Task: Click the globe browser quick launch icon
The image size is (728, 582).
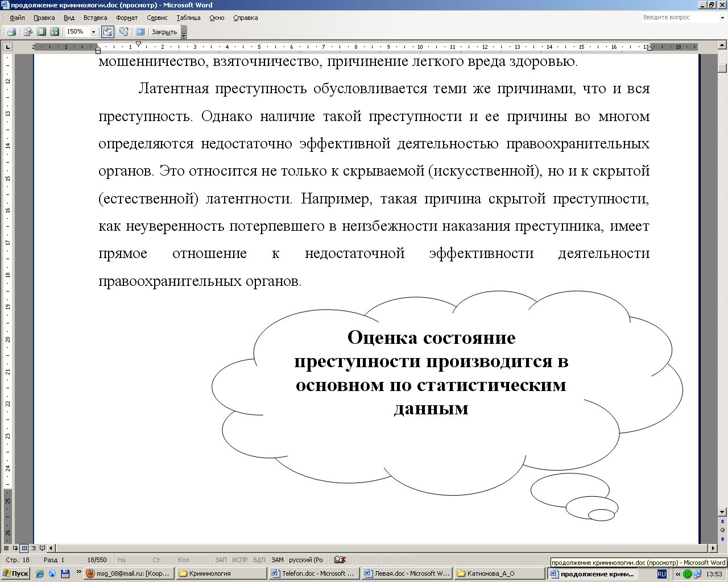Action: (x=52, y=574)
